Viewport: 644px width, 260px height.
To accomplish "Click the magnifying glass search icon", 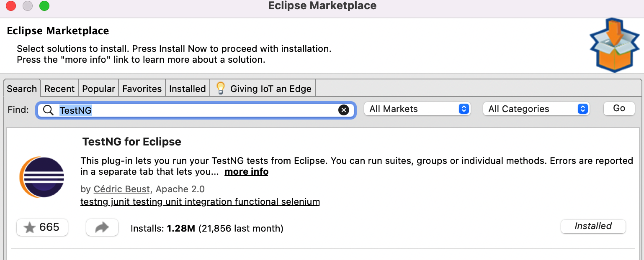I will click(x=49, y=110).
